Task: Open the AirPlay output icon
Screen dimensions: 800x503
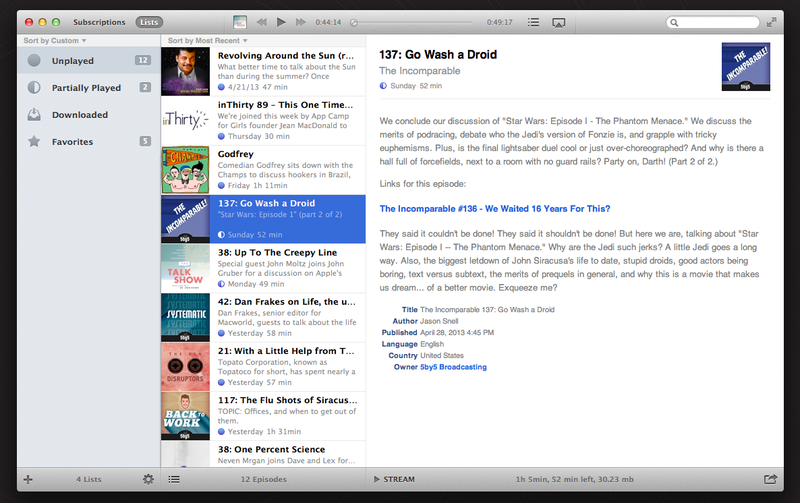Action: tap(559, 22)
